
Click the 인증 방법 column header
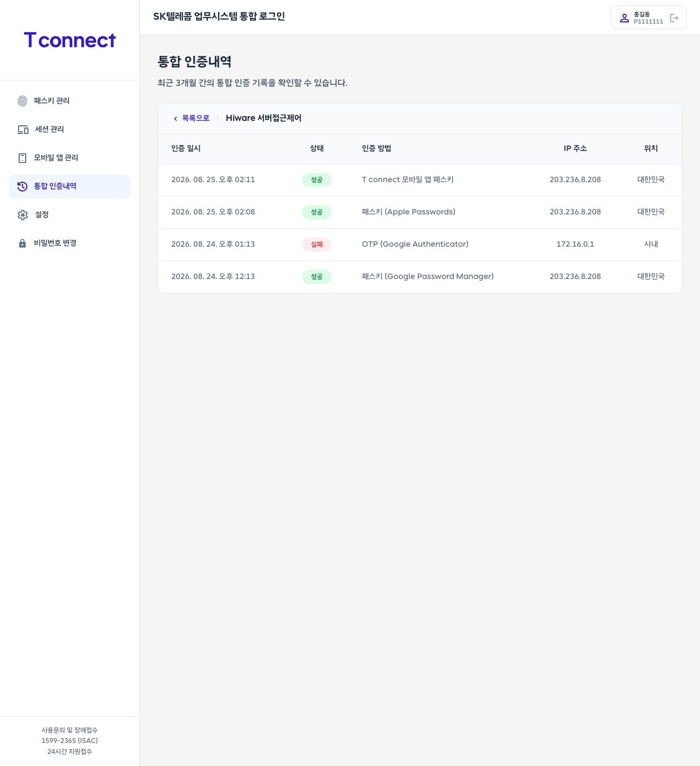[x=377, y=149]
